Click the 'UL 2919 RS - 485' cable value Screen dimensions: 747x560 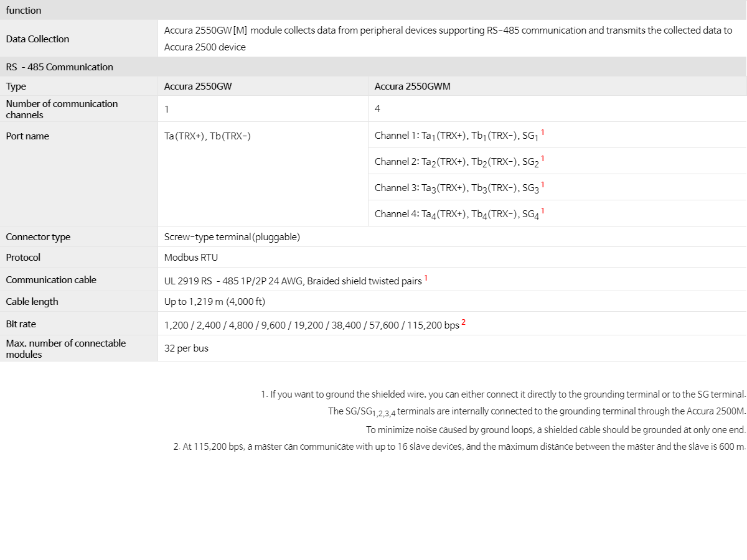click(x=296, y=280)
